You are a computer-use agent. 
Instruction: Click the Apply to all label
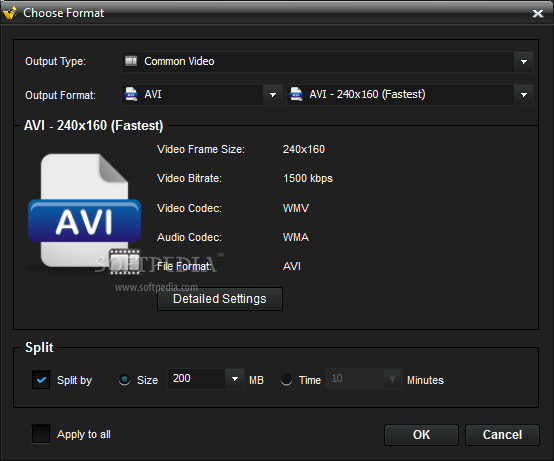tap(84, 434)
